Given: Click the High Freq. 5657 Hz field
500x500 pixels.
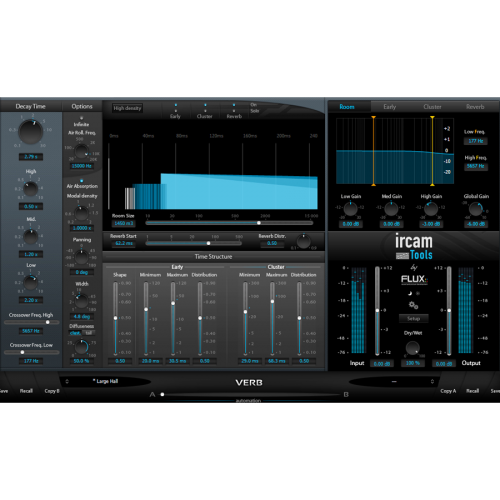Looking at the screenshot, I should 476,166.
